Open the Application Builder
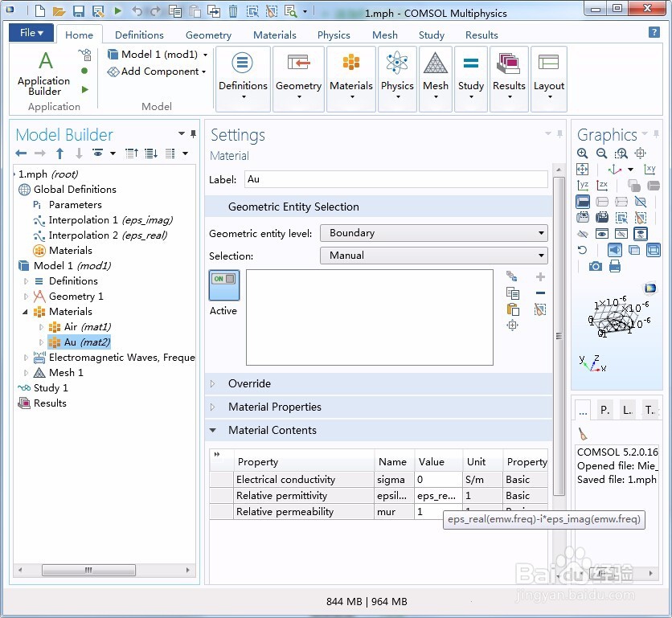 44,73
